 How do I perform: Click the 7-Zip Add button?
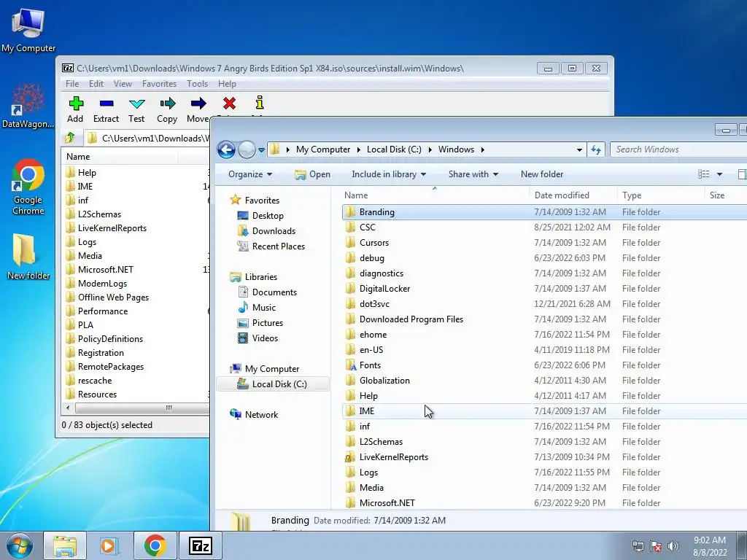coord(75,109)
